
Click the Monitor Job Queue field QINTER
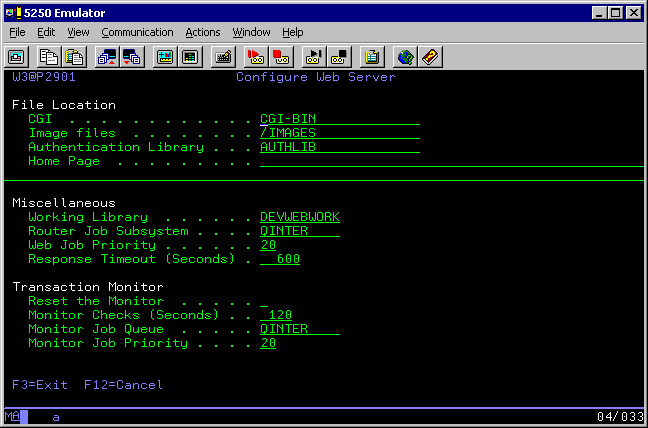pyautogui.click(x=300, y=329)
